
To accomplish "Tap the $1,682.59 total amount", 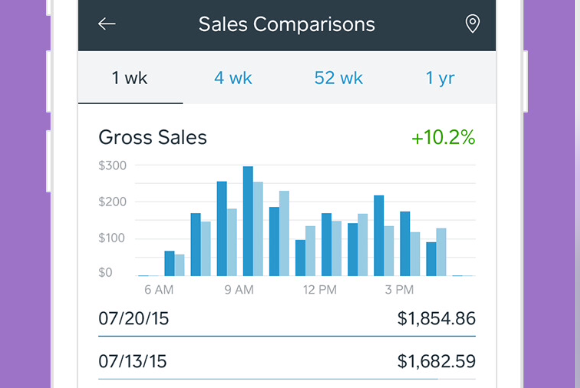I will (436, 361).
